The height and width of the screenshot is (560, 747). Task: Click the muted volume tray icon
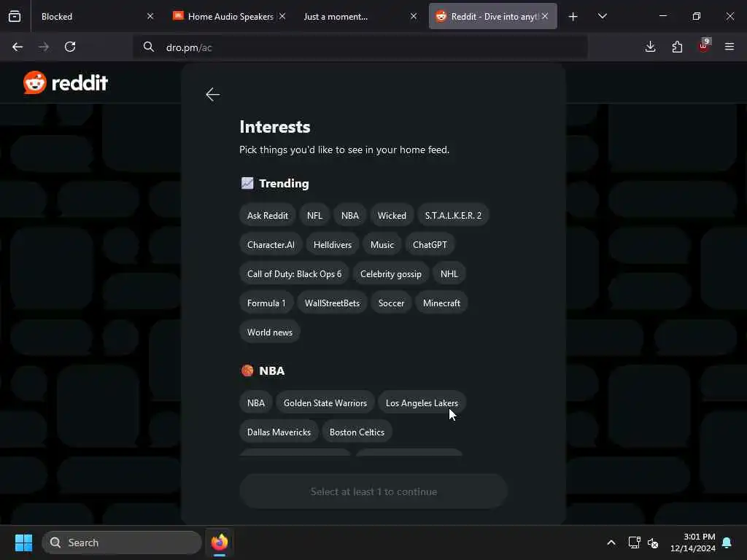(653, 542)
